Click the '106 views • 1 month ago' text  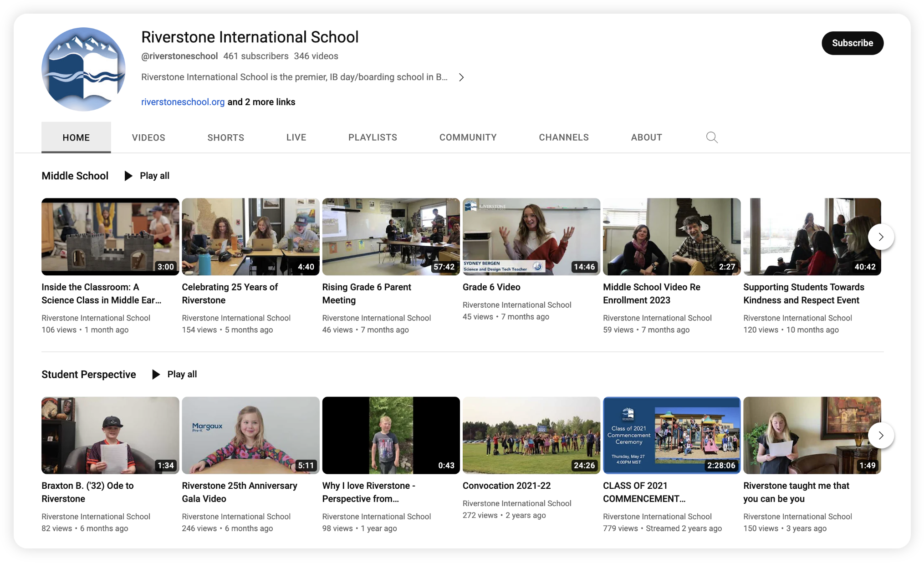pos(85,330)
